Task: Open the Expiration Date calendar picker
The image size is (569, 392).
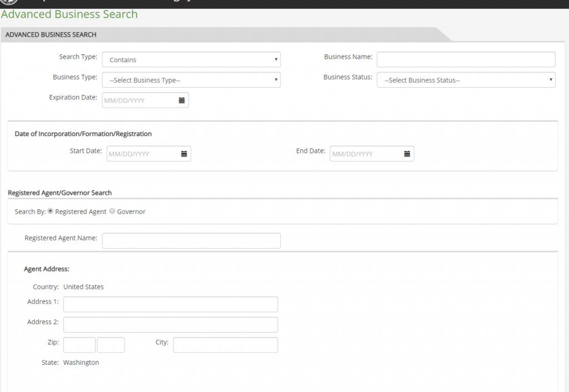Action: (x=182, y=100)
